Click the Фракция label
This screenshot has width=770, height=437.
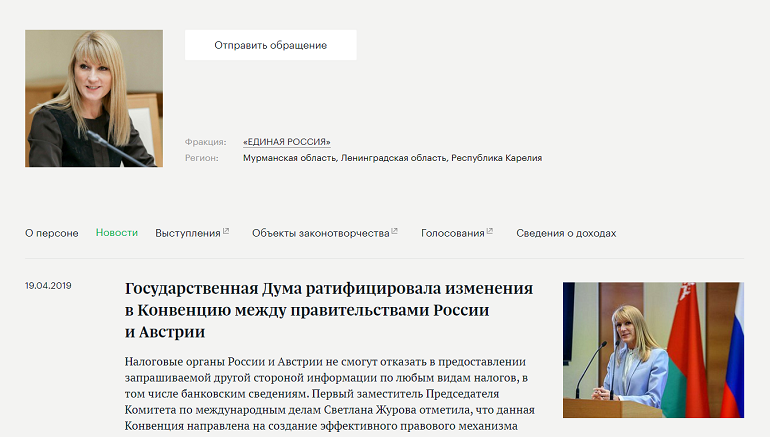pos(205,142)
